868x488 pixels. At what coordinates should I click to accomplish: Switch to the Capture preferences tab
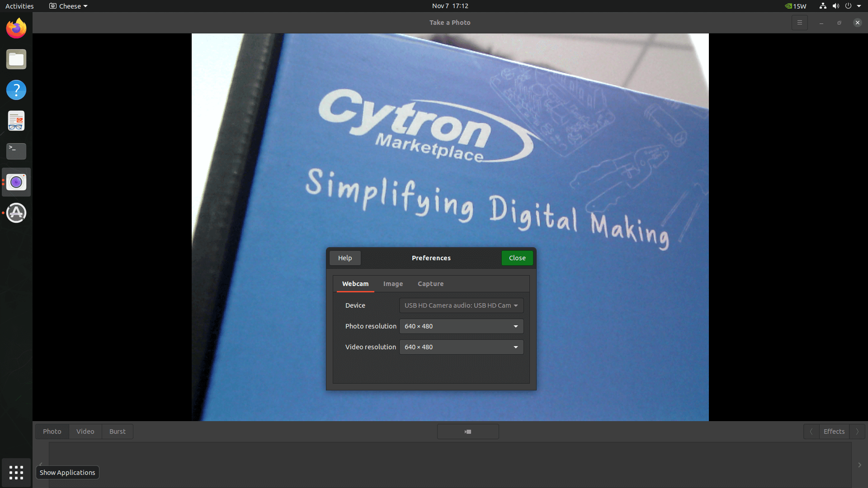click(x=430, y=284)
